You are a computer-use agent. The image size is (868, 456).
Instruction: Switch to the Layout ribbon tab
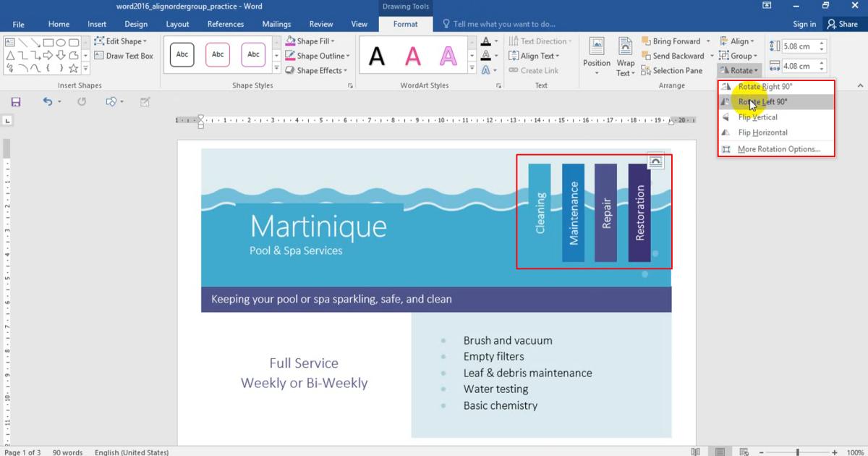click(x=177, y=24)
